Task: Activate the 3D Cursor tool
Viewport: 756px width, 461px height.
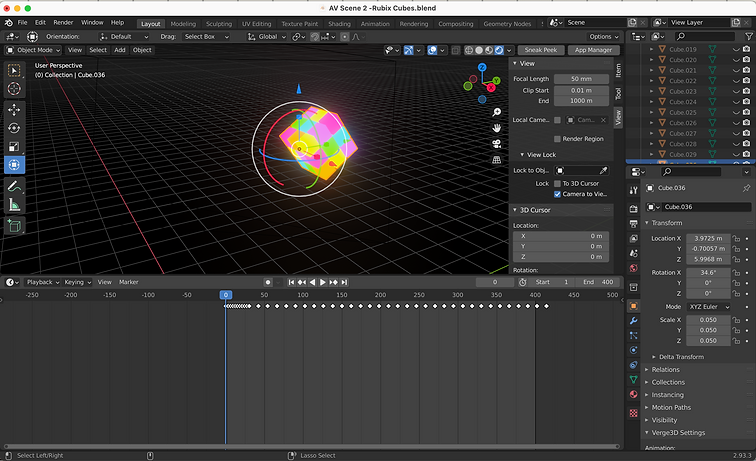Action: click(x=14, y=89)
